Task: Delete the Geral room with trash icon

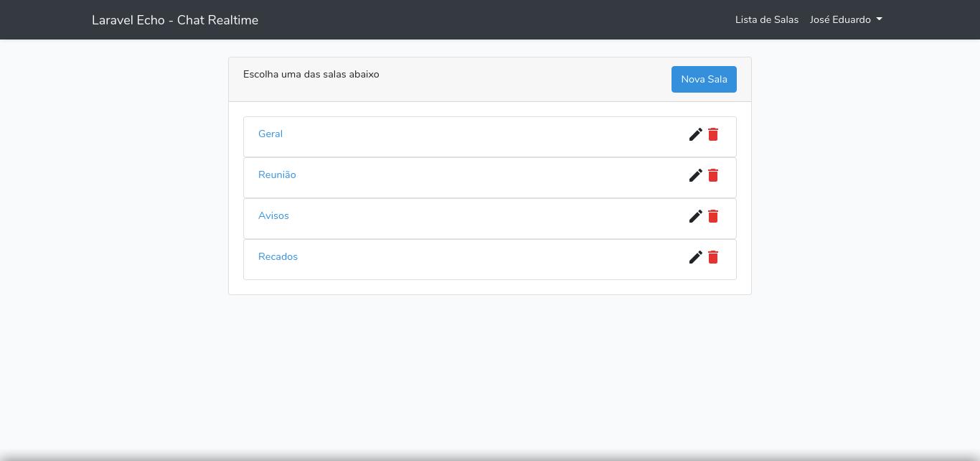Action: tap(713, 134)
